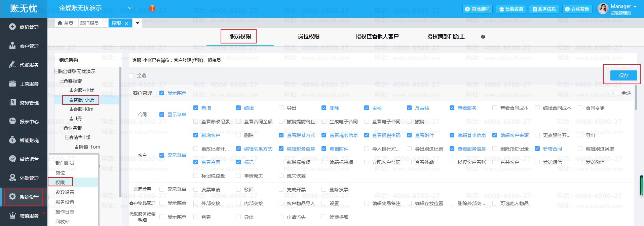The height and width of the screenshot is (226, 644).
Task: Uncheck the 反审核 permission checkbox
Action: [x=409, y=108]
